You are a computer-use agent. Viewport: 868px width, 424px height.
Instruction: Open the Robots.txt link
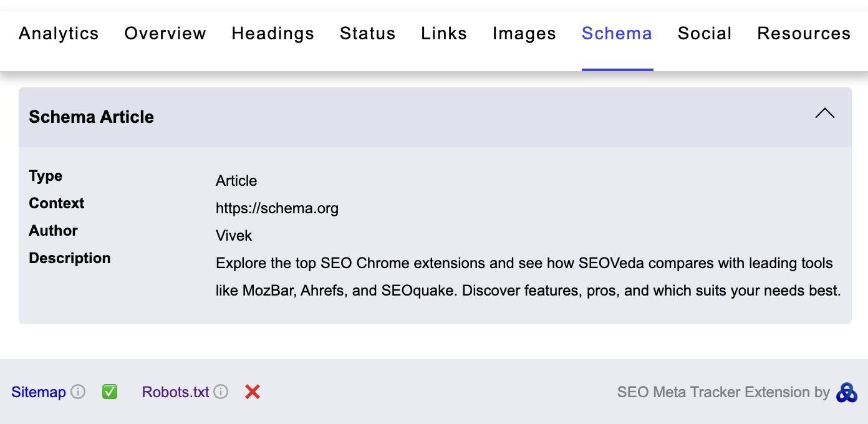click(x=176, y=392)
